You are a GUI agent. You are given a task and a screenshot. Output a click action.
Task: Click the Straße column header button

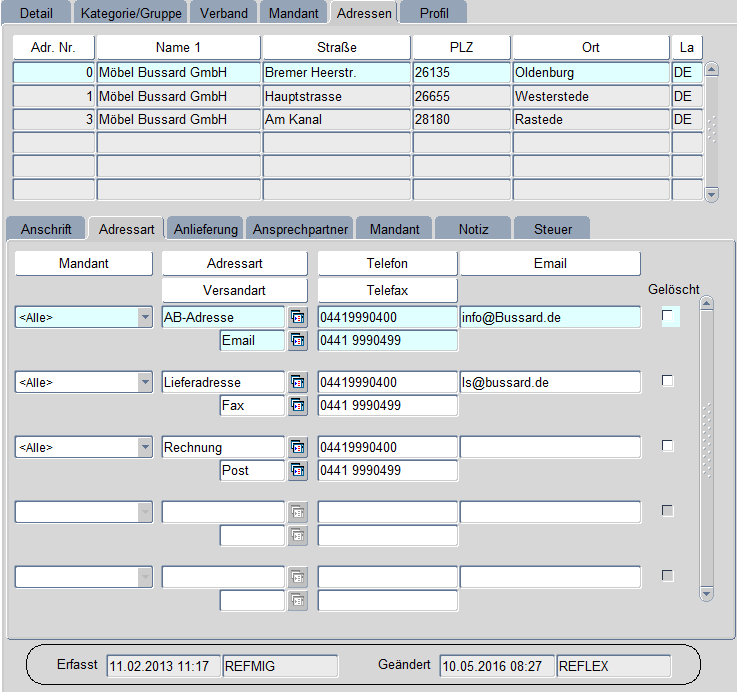[336, 47]
